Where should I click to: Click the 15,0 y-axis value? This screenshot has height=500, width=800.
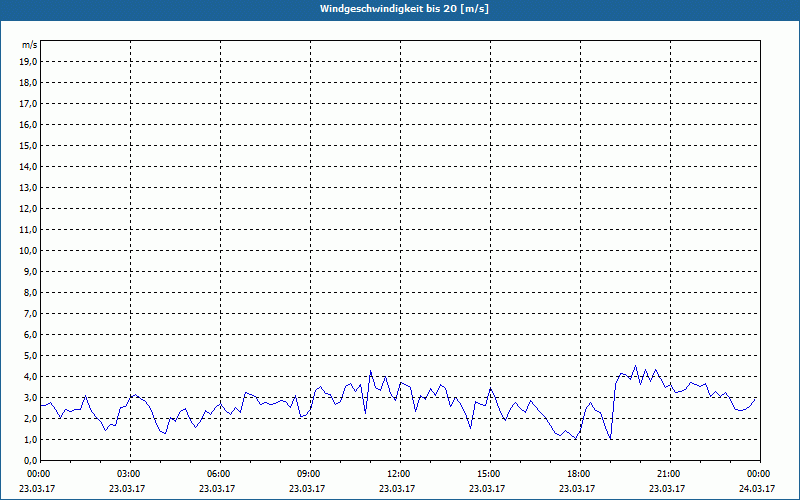(28, 145)
